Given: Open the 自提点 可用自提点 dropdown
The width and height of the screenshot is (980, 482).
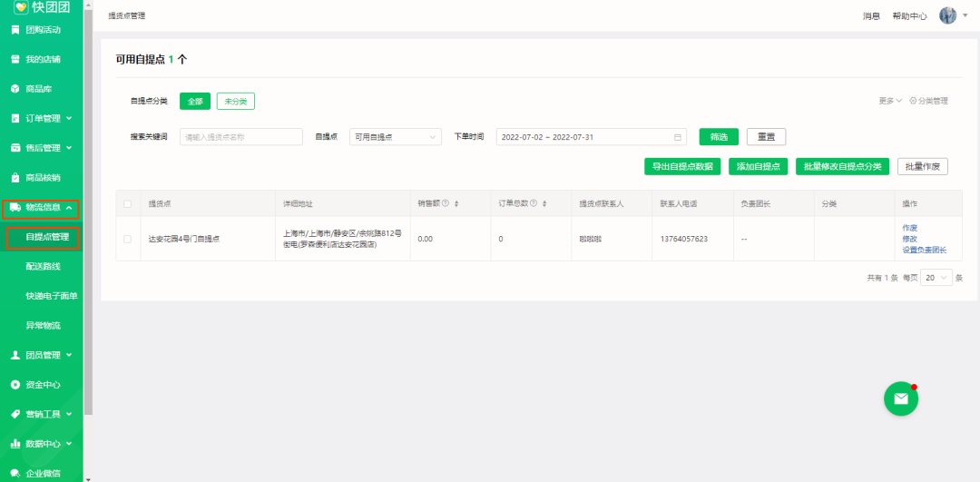Looking at the screenshot, I should [396, 137].
